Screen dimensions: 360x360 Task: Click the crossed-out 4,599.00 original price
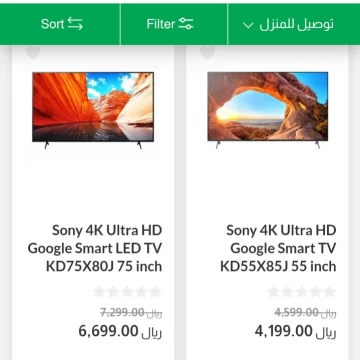pyautogui.click(x=305, y=313)
